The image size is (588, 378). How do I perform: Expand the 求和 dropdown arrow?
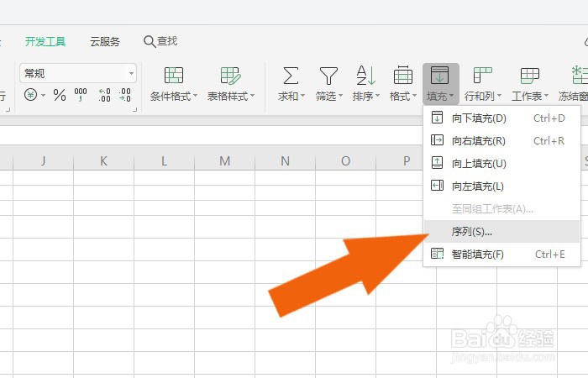(302, 96)
